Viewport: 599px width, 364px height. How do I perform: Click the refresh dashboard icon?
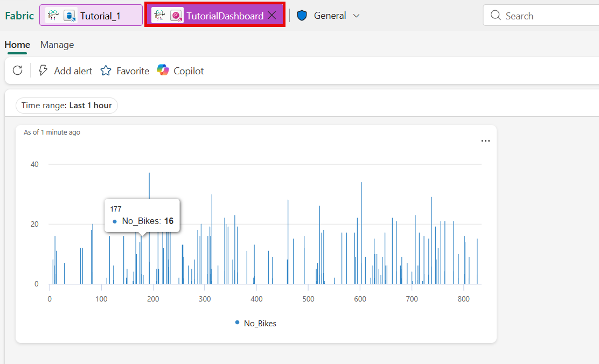(18, 71)
